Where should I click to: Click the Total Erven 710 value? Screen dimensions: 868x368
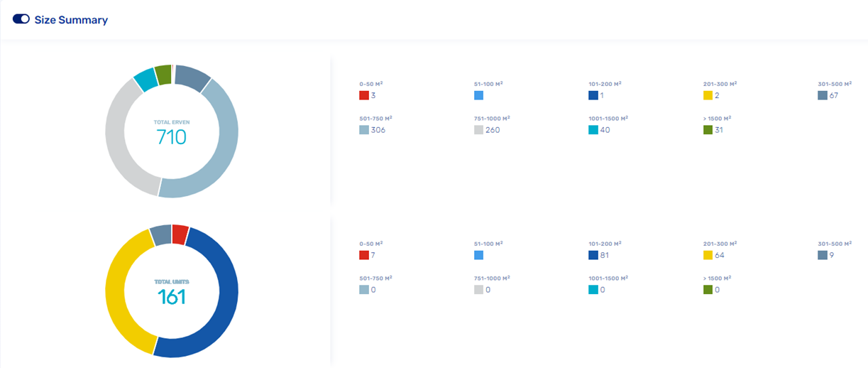[171, 136]
